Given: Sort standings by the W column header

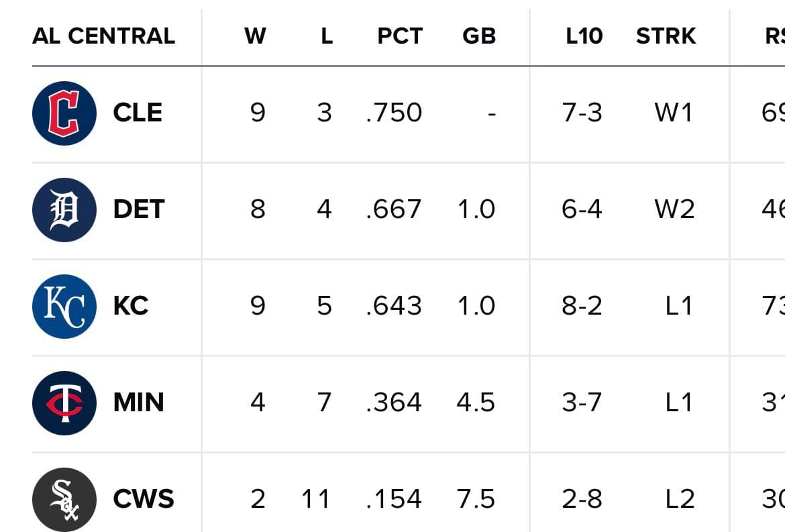Looking at the screenshot, I should (255, 36).
